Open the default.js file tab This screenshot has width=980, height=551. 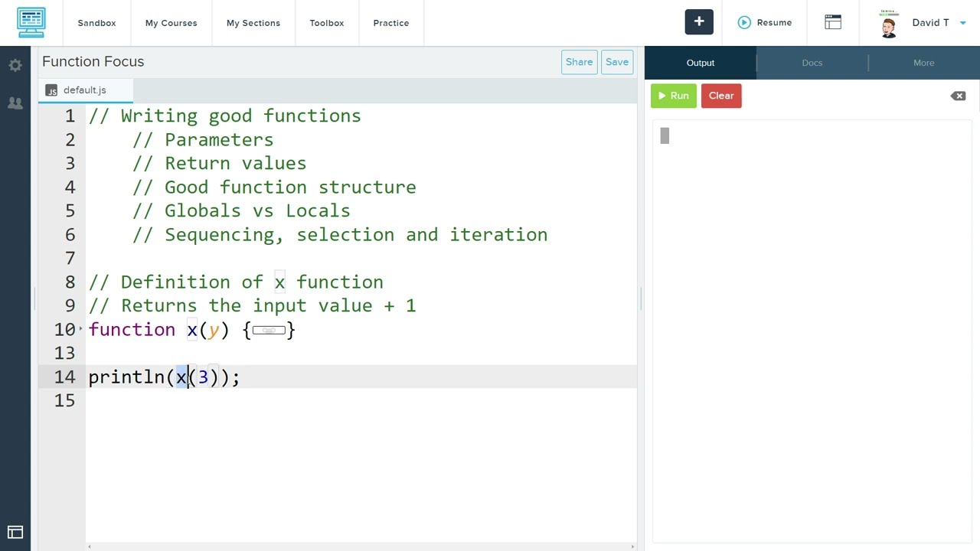[x=84, y=90]
